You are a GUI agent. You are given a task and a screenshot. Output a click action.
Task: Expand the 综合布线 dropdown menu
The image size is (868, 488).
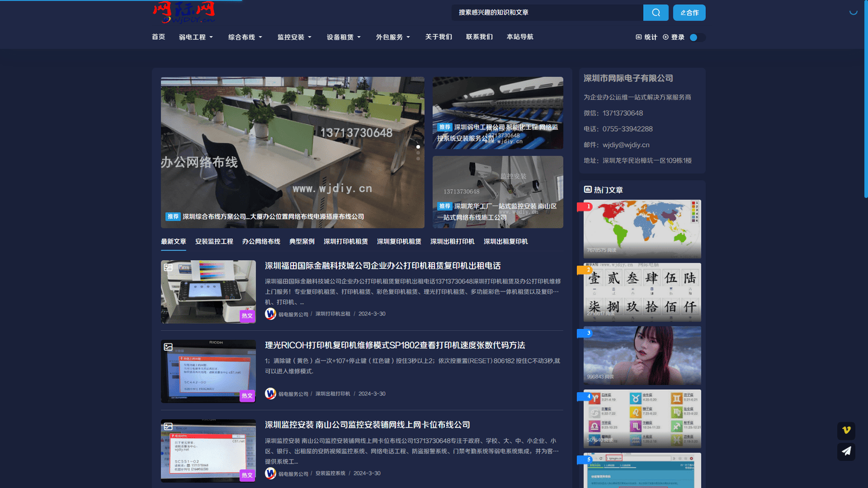tap(245, 37)
